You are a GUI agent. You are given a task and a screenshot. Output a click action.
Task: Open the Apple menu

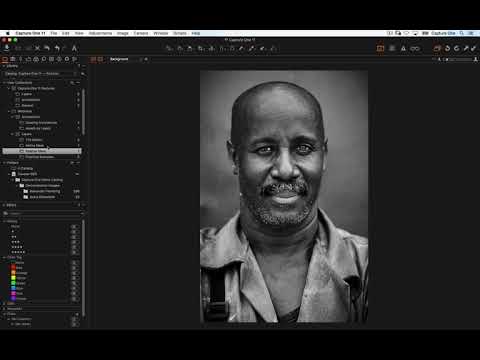(x=7, y=33)
